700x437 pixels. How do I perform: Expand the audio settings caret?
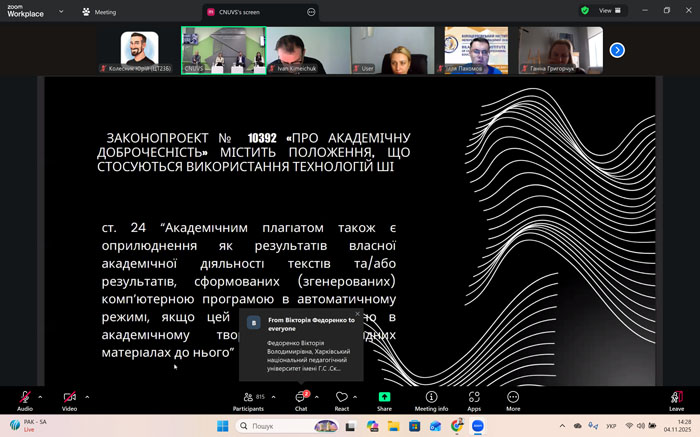point(42,397)
